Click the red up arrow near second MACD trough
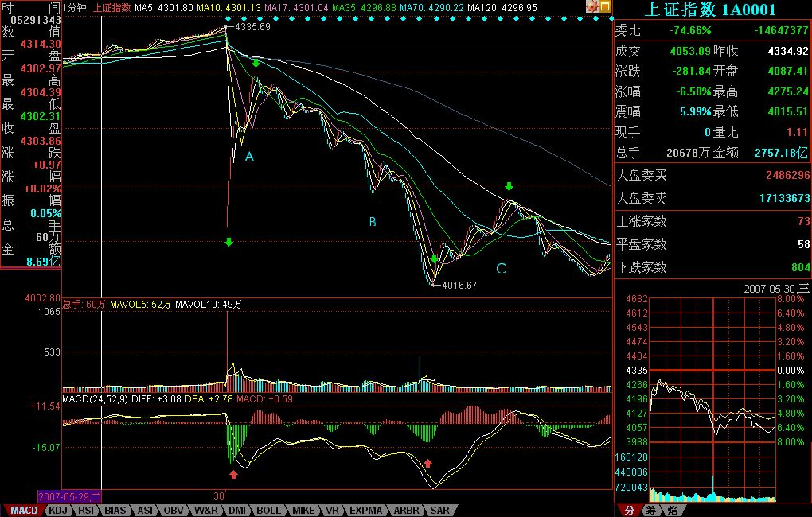The width and height of the screenshot is (812, 517). [427, 462]
